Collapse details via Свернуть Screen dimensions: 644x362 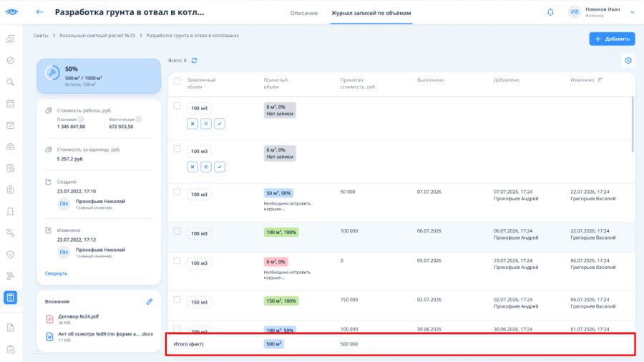point(56,273)
